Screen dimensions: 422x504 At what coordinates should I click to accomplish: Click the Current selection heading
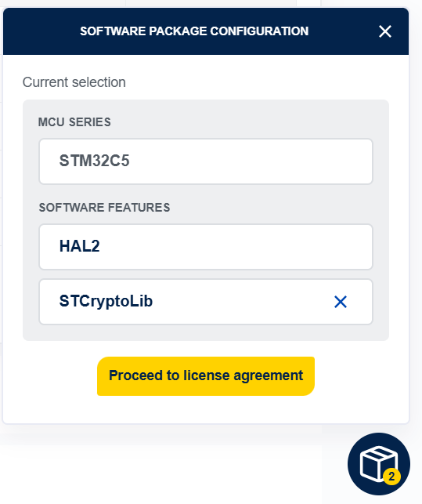[74, 82]
